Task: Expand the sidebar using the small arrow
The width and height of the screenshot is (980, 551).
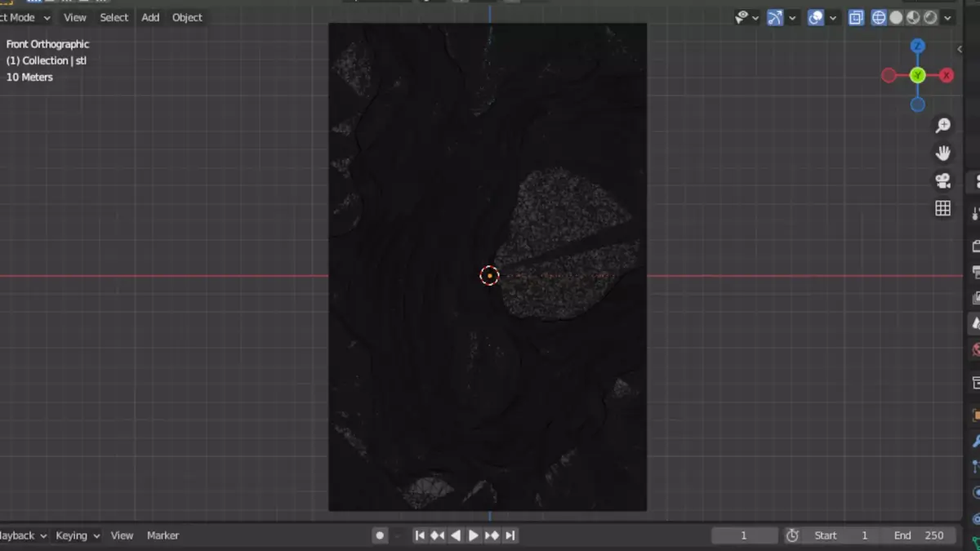Action: (960, 49)
